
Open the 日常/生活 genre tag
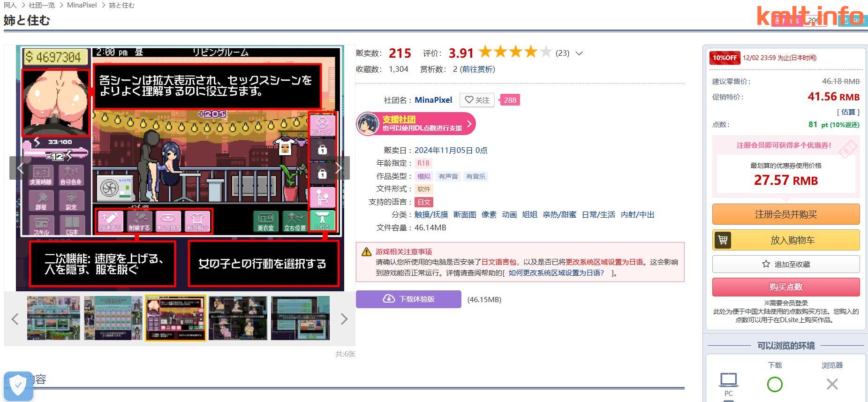pyautogui.click(x=598, y=214)
